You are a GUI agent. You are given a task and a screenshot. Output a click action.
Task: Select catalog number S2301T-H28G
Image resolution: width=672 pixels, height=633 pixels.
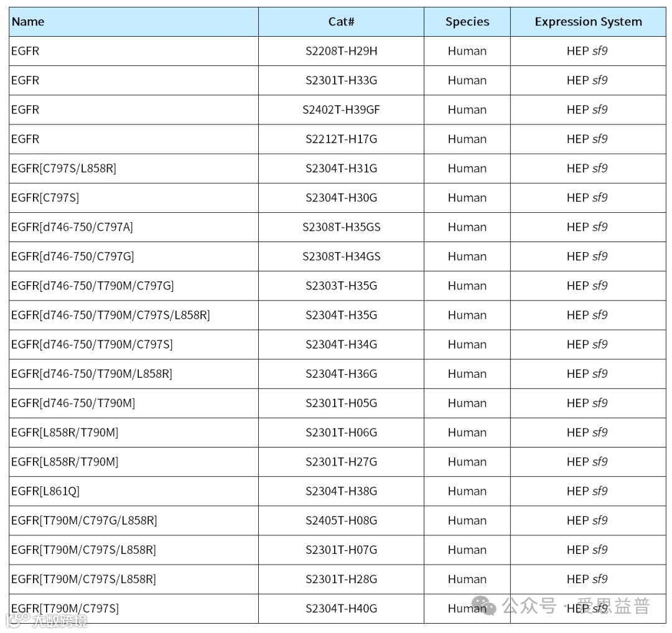341,579
